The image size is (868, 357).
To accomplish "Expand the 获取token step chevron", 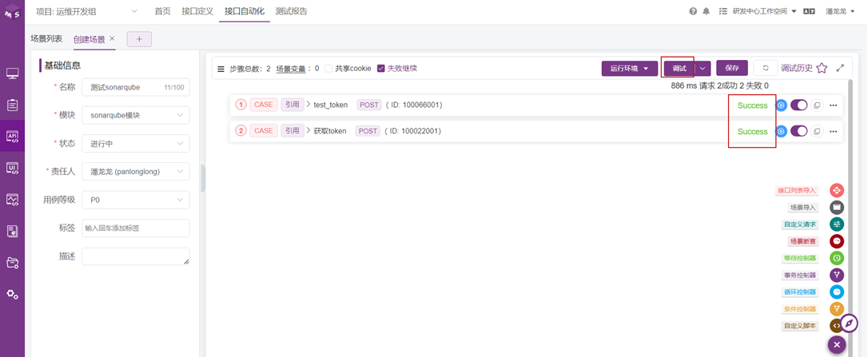I will coord(309,131).
